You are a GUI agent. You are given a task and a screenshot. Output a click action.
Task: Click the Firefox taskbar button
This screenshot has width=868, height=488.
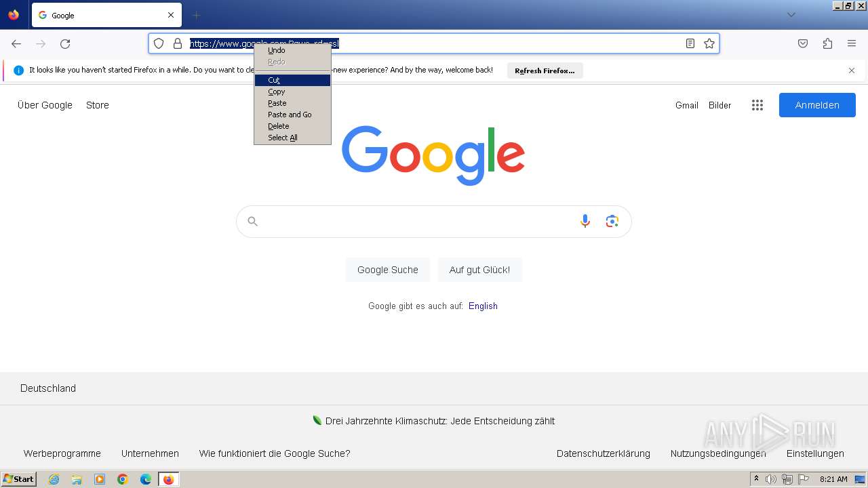168,479
